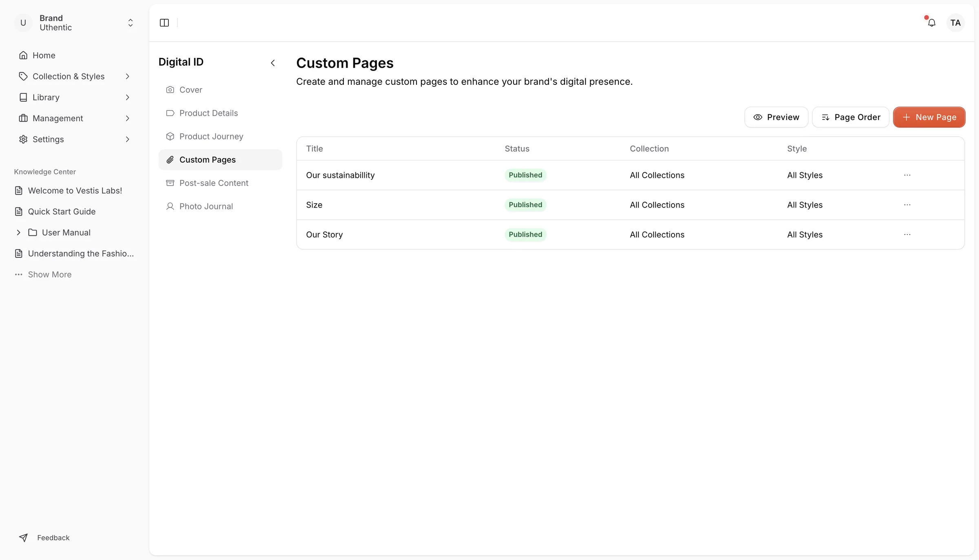Create a New Page

tap(929, 117)
